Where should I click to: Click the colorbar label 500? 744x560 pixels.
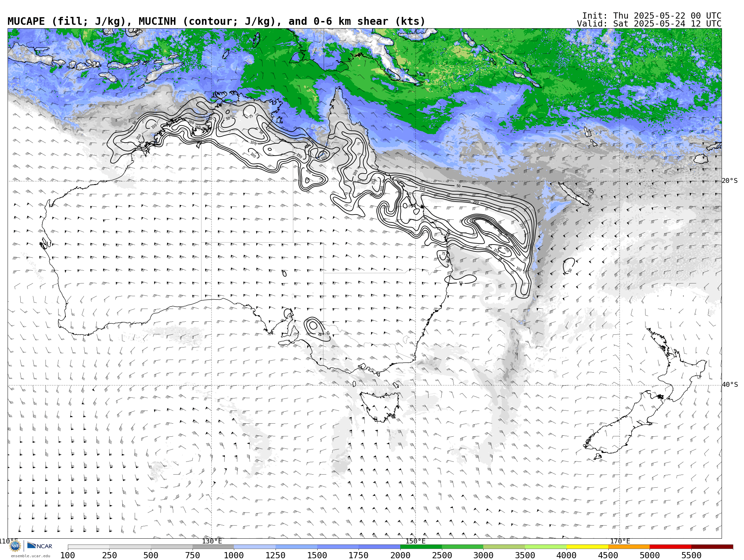coord(151,555)
